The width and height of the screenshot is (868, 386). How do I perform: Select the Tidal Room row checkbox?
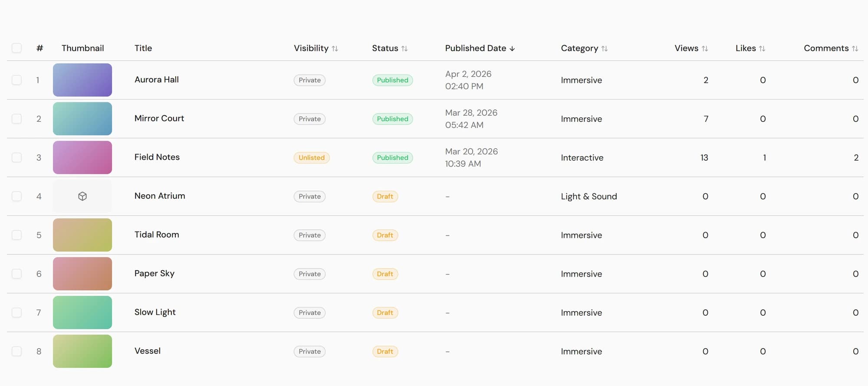coord(16,235)
